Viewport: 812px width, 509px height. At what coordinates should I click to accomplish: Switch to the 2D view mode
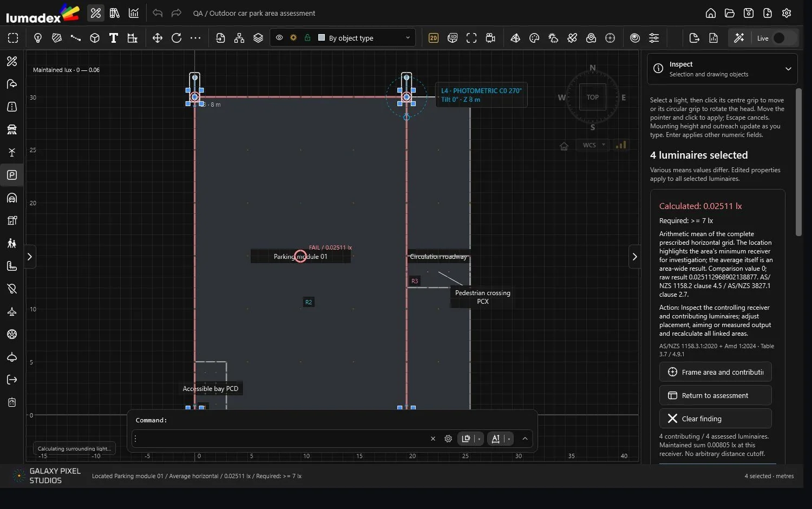pos(433,38)
